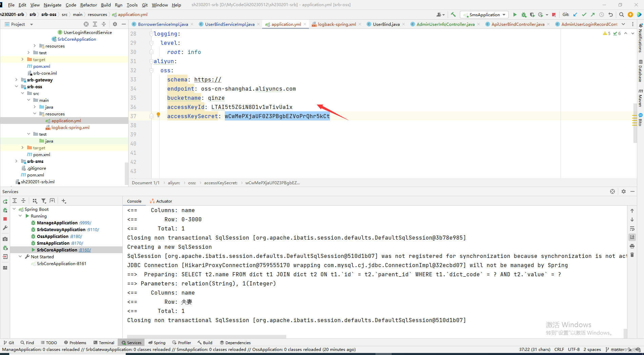Screen dimensions: 644x355
Task: Clear console with the trash icon
Action: 632,255
